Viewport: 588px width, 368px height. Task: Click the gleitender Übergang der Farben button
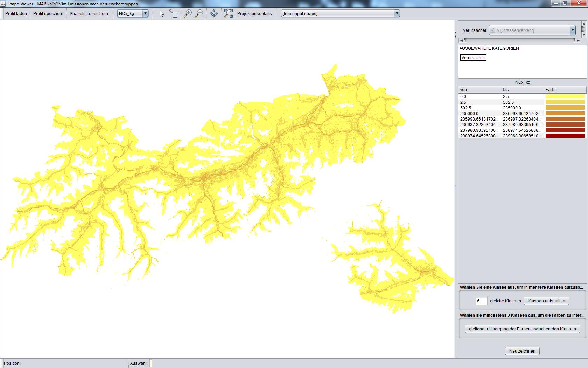522,329
